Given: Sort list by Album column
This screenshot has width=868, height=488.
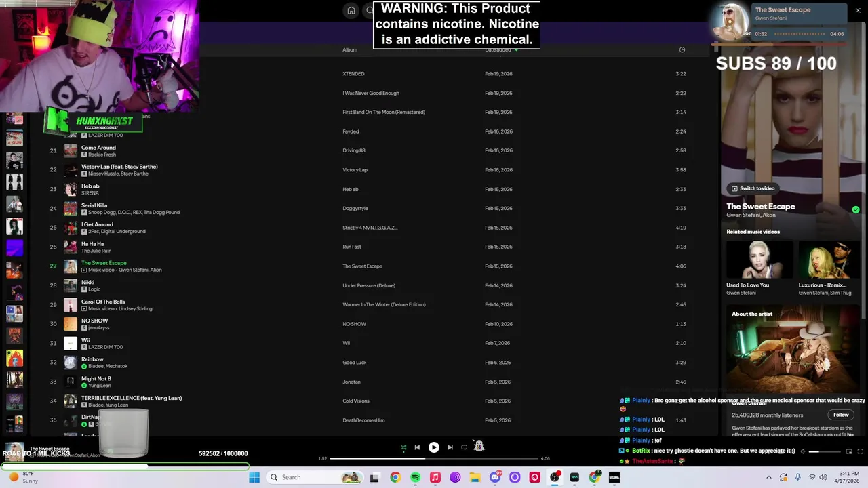Looking at the screenshot, I should 350,49.
